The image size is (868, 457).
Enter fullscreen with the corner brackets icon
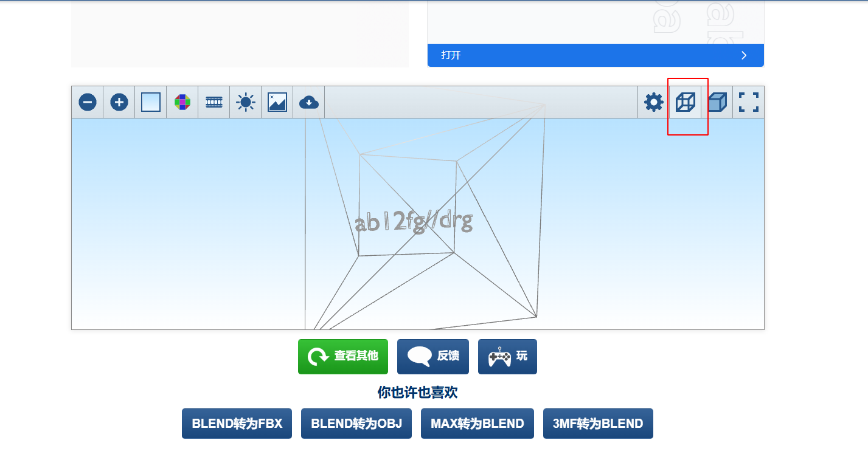click(749, 102)
